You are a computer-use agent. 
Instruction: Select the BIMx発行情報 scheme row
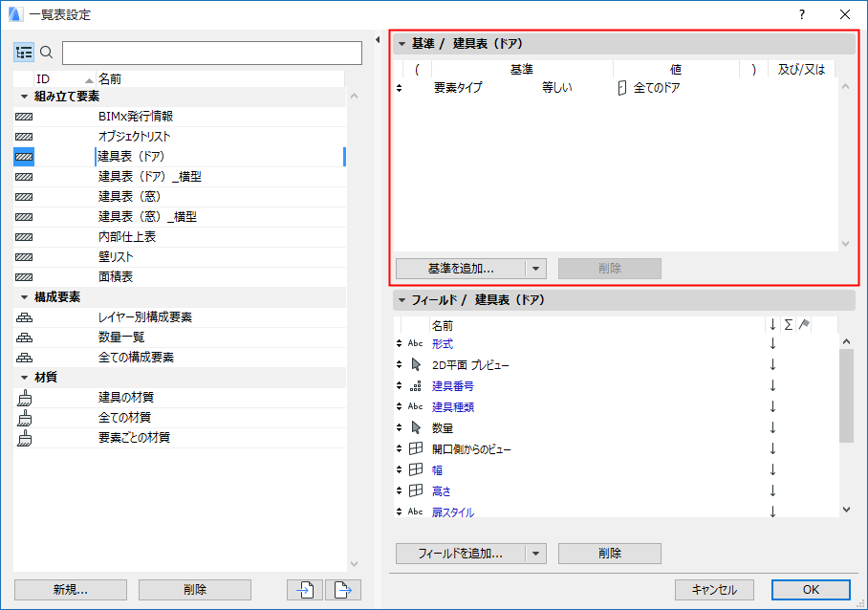click(x=180, y=117)
